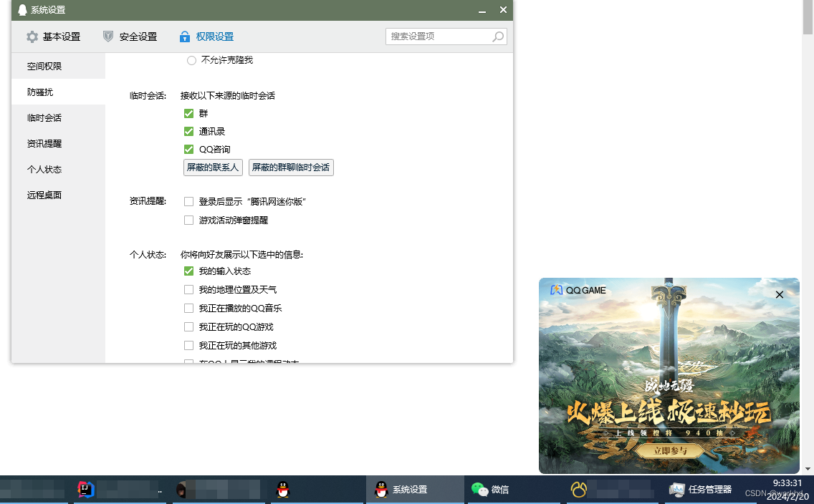Check 我正在播放的QQ音乐 option
Viewport: 814px width, 504px height.
pyautogui.click(x=189, y=309)
